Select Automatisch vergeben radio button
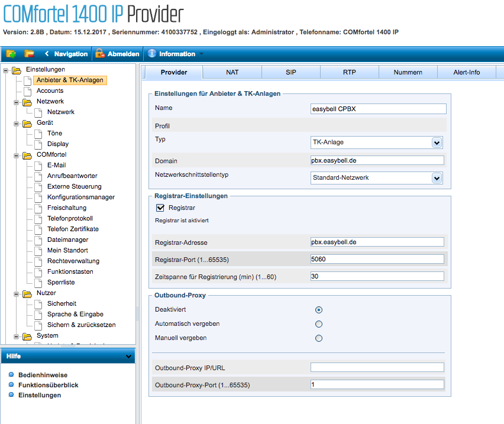Viewport: 504px width, 424px height. click(318, 324)
